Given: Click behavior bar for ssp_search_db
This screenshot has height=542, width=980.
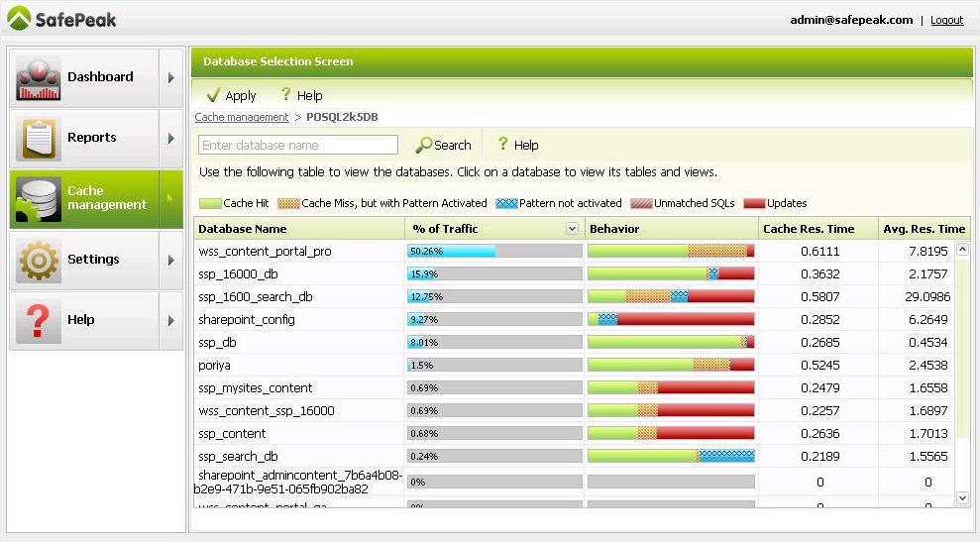Looking at the screenshot, I should [671, 457].
